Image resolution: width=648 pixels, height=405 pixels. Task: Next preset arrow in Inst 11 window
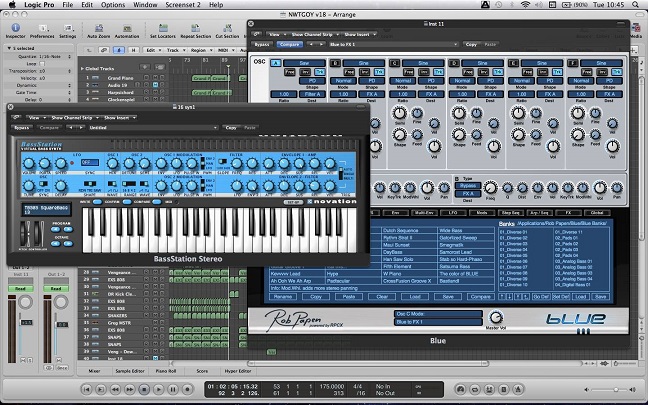coord(320,44)
